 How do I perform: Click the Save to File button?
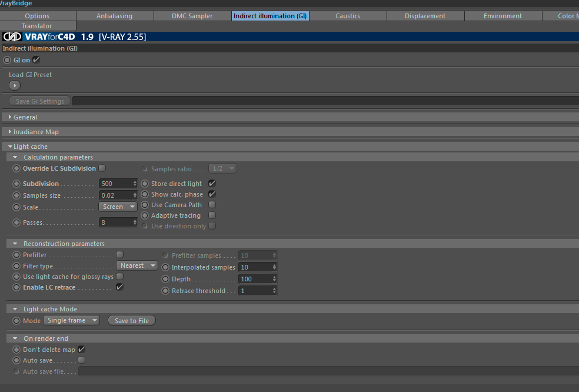pos(132,321)
